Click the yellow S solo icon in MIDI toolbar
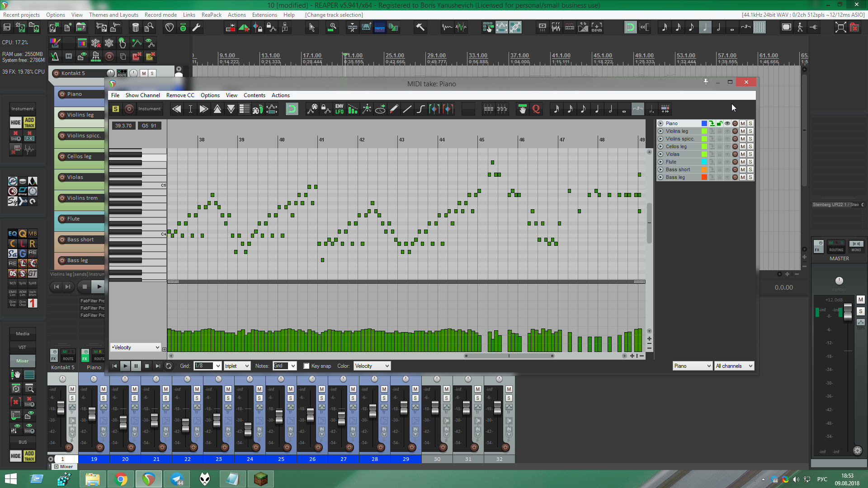The image size is (868, 488). (116, 109)
